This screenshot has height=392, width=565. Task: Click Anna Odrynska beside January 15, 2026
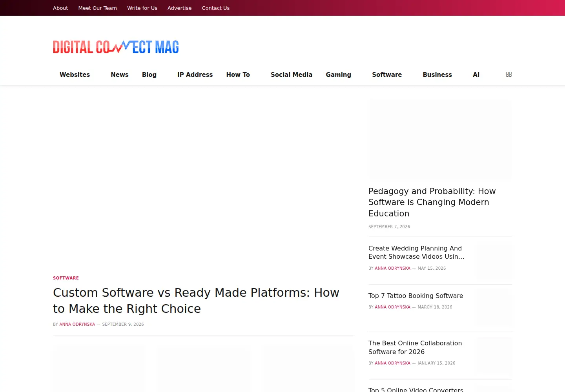point(393,363)
